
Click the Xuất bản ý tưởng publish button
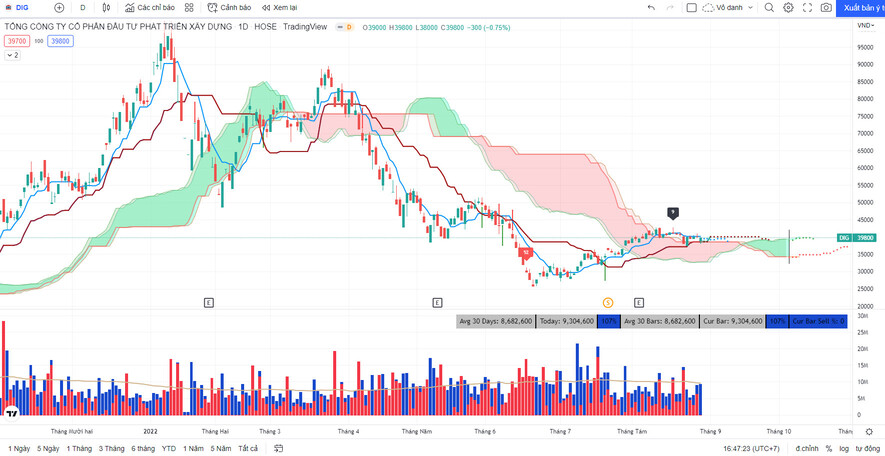click(x=861, y=7)
